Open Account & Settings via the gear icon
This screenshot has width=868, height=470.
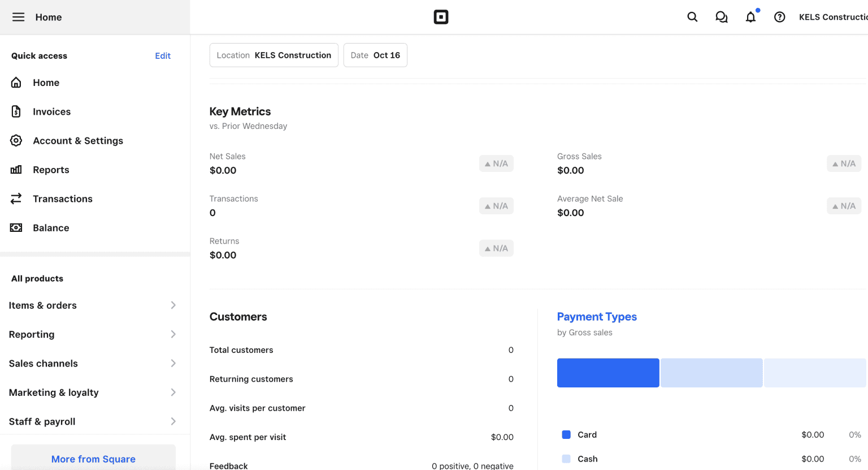tap(16, 140)
